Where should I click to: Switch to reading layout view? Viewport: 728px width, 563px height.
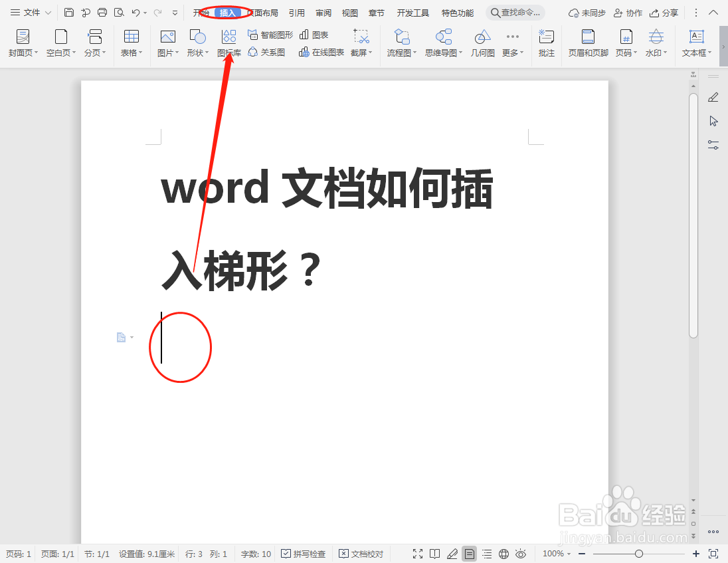click(x=434, y=554)
